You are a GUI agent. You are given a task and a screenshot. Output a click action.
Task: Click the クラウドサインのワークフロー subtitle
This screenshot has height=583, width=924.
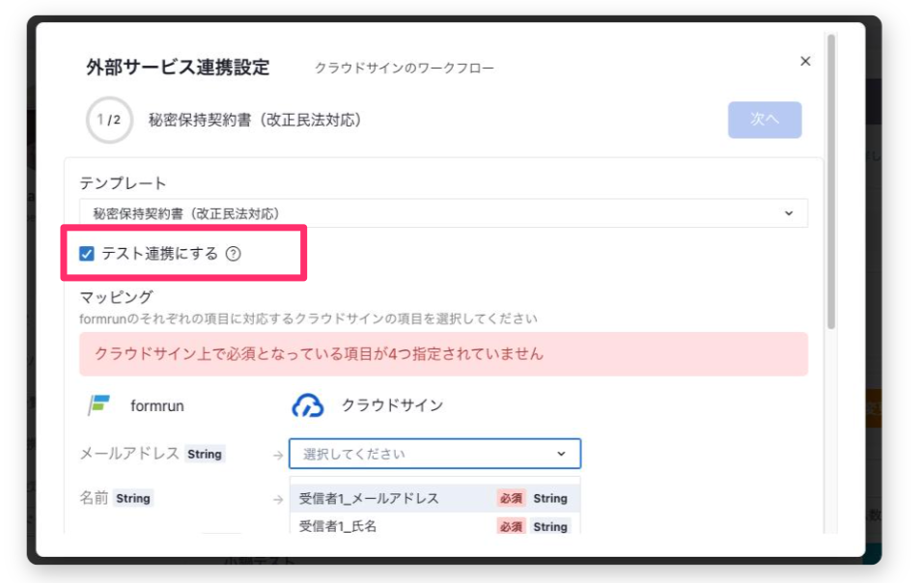(405, 69)
